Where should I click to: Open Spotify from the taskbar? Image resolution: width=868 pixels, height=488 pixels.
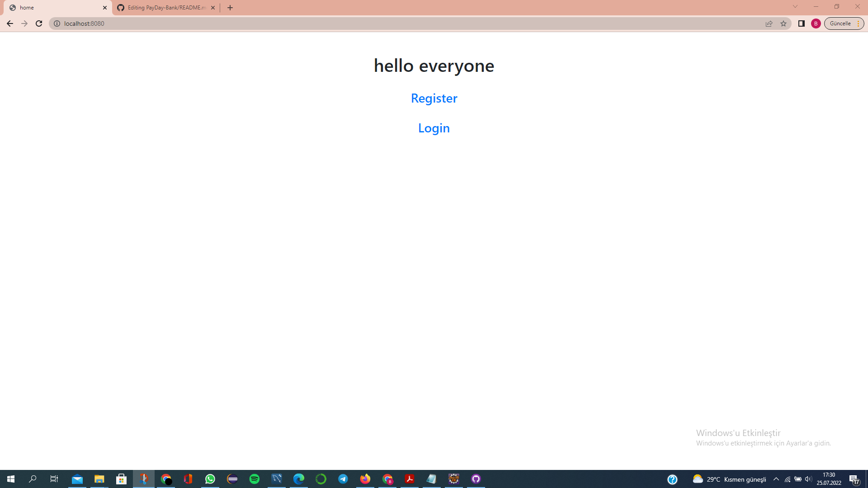[255, 479]
